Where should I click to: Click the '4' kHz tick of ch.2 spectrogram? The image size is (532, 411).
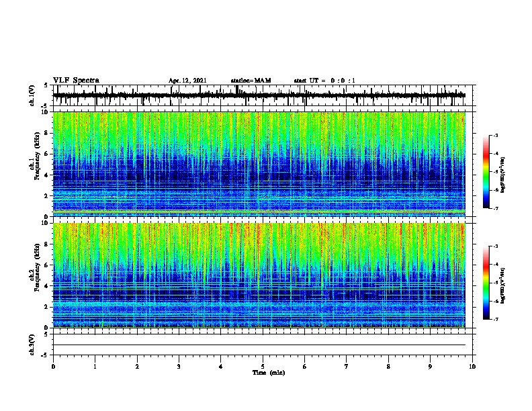coord(47,286)
